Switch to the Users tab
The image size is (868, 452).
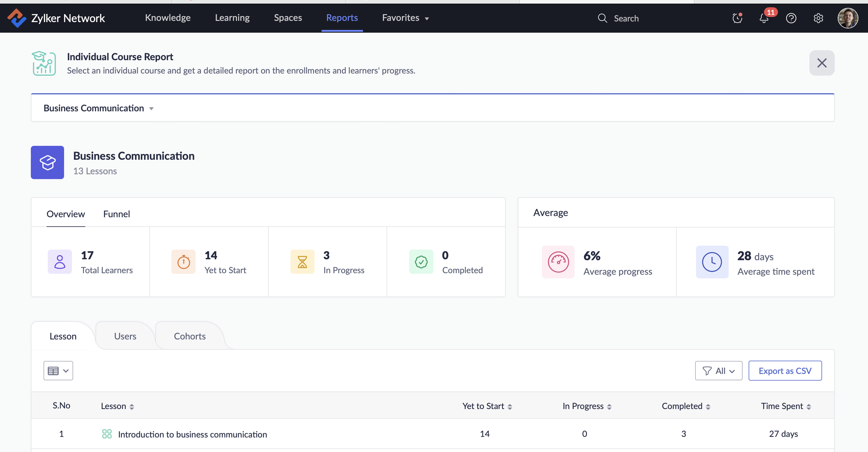125,336
